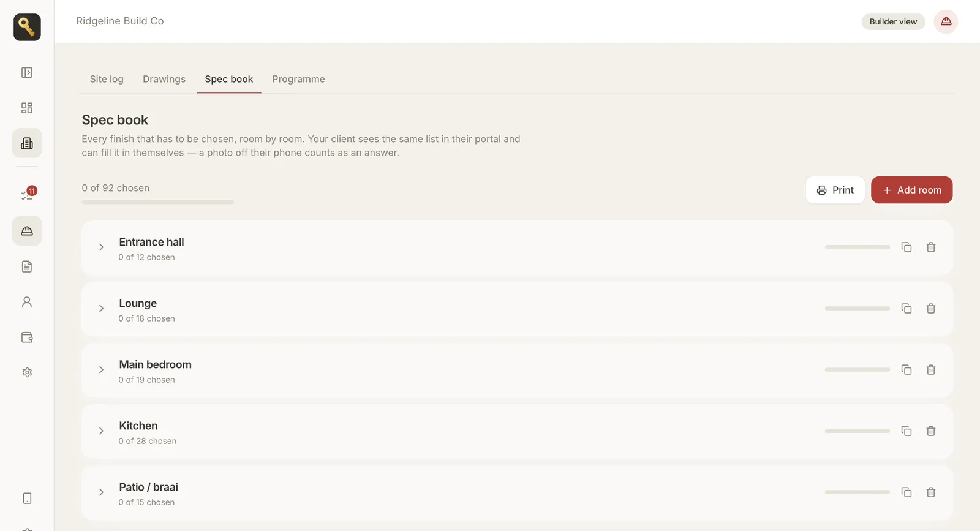This screenshot has width=980, height=531.
Task: Open the settings gear in sidebar
Action: 27,372
